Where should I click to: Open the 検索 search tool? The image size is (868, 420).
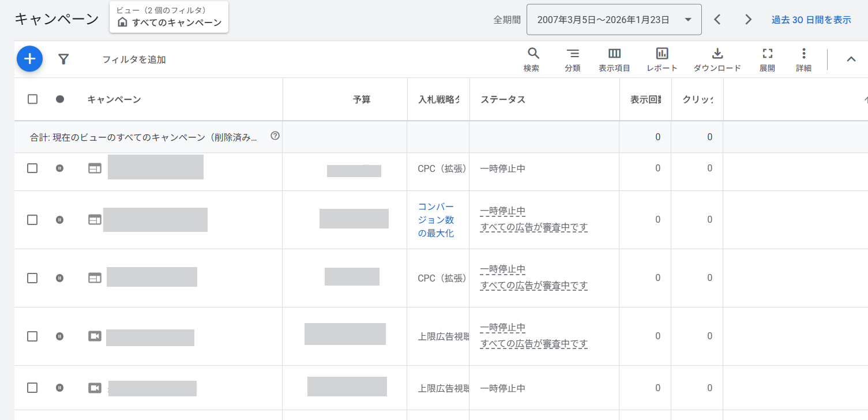[x=533, y=59]
